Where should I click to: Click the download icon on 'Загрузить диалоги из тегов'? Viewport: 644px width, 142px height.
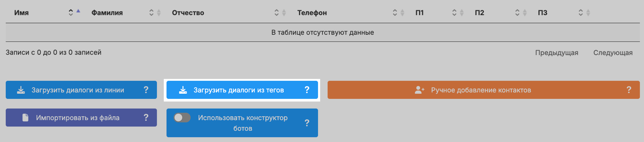point(183,90)
